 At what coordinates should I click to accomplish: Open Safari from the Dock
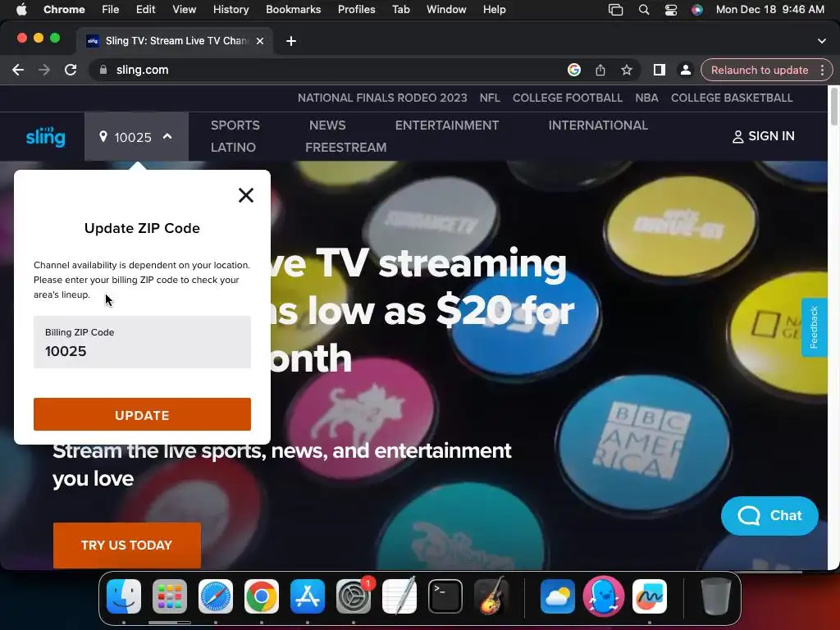216,596
